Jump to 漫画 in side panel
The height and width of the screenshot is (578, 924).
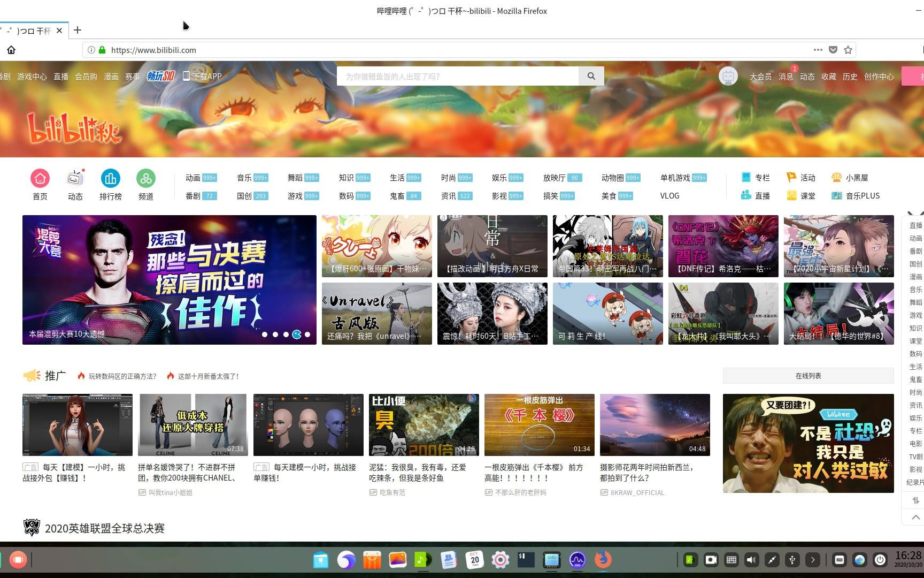tap(915, 277)
